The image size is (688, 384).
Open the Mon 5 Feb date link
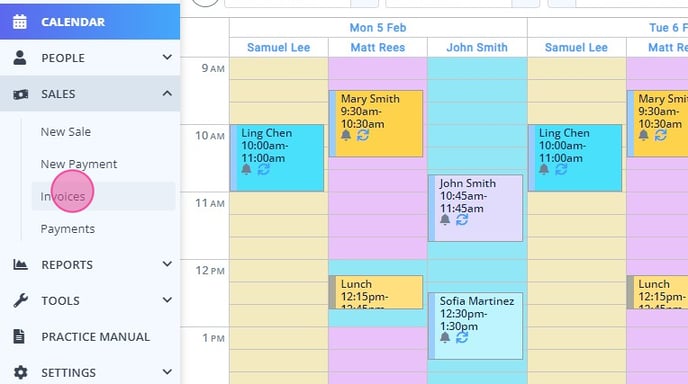(378, 28)
